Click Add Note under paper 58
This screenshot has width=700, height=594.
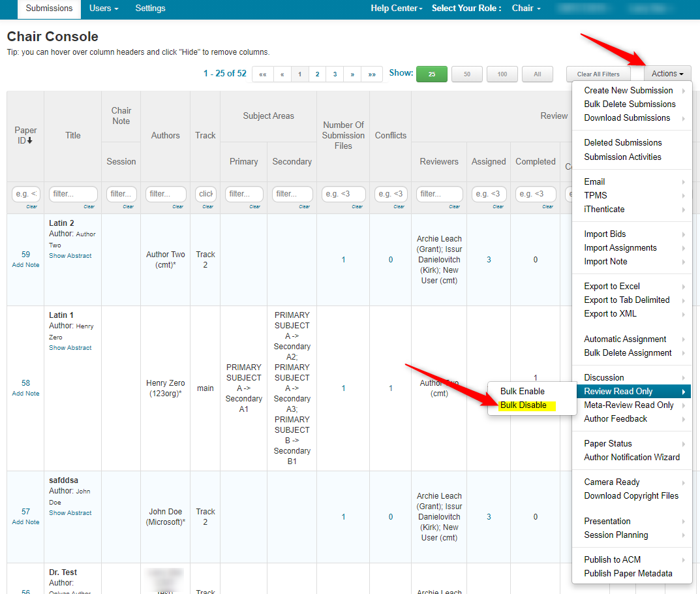point(25,394)
